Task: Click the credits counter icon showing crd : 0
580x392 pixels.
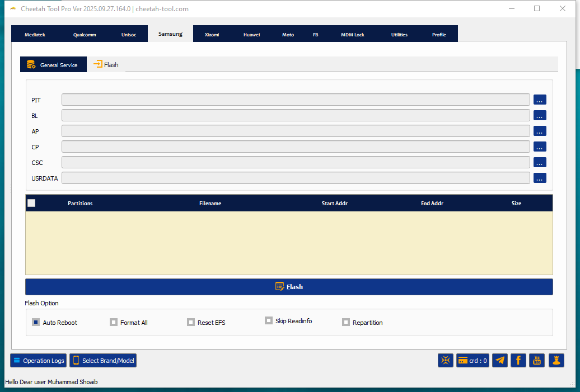Action: click(x=472, y=360)
